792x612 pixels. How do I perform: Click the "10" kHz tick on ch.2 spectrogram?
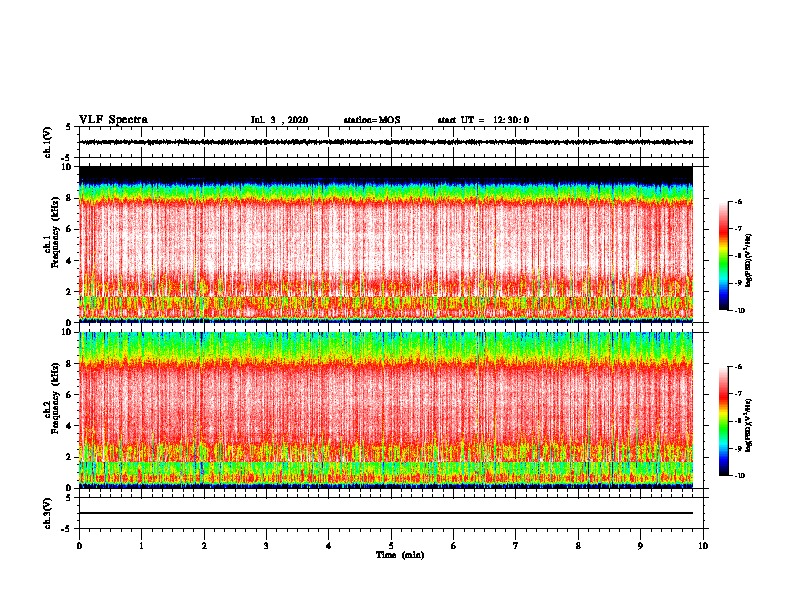point(67,332)
